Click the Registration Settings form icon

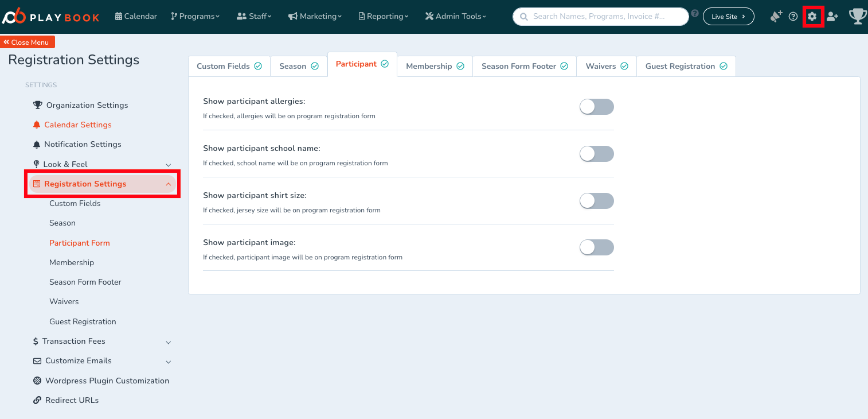(x=37, y=184)
